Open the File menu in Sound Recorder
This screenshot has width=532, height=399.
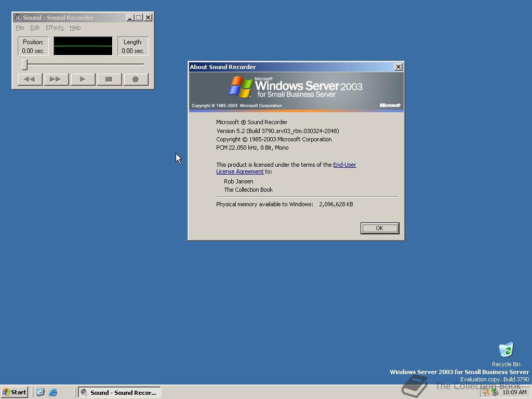pyautogui.click(x=20, y=28)
